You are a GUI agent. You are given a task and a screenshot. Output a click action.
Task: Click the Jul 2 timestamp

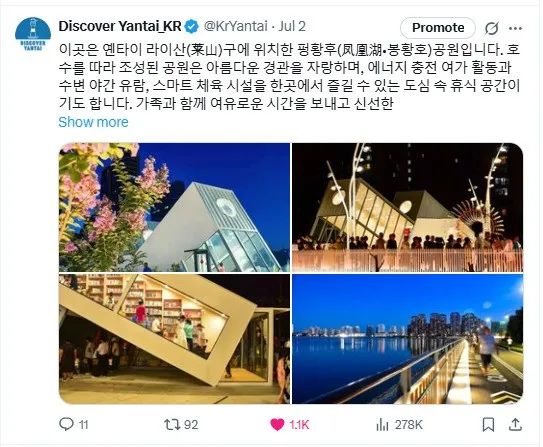pos(292,26)
